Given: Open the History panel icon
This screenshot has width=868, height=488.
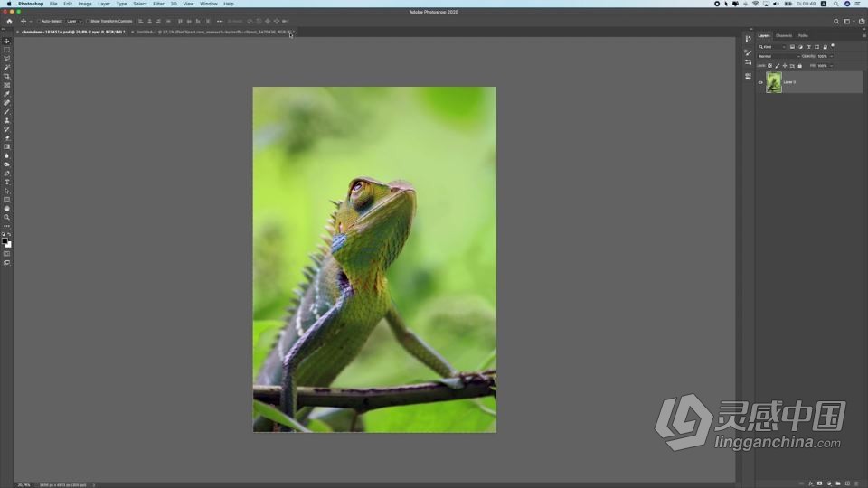Looking at the screenshot, I should 749,39.
